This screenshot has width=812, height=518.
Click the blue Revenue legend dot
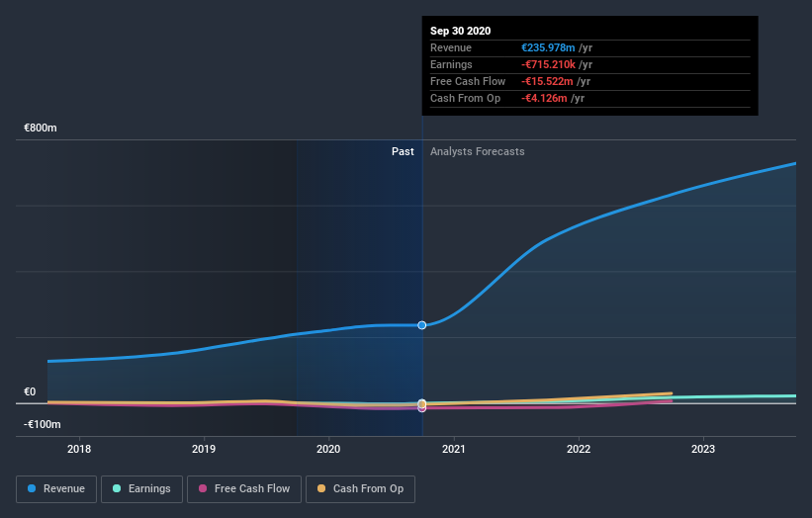click(32, 488)
